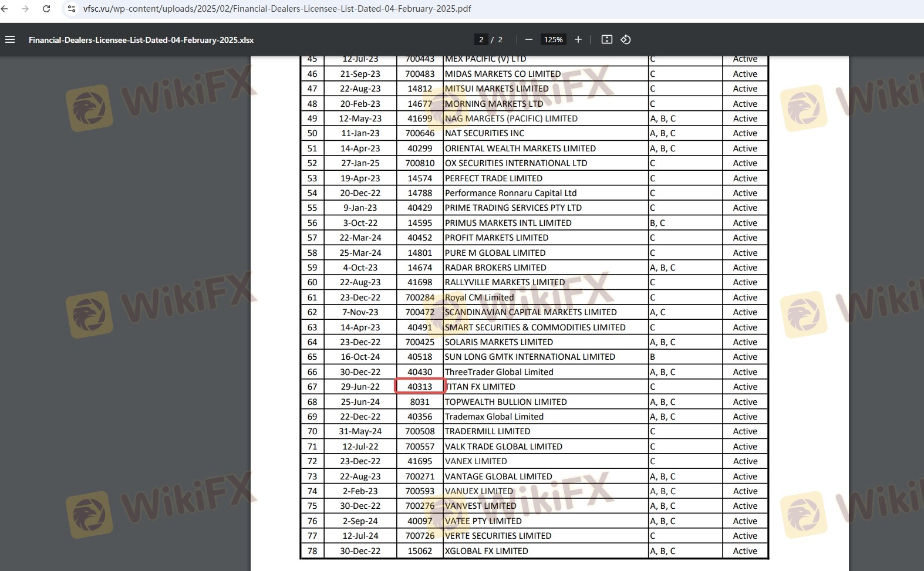
Task: Zoom out of the PDF document
Action: [529, 39]
